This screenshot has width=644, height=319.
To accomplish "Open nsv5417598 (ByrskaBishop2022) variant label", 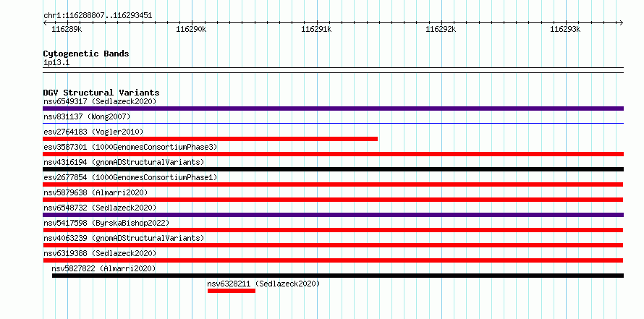I will pyautogui.click(x=106, y=223).
